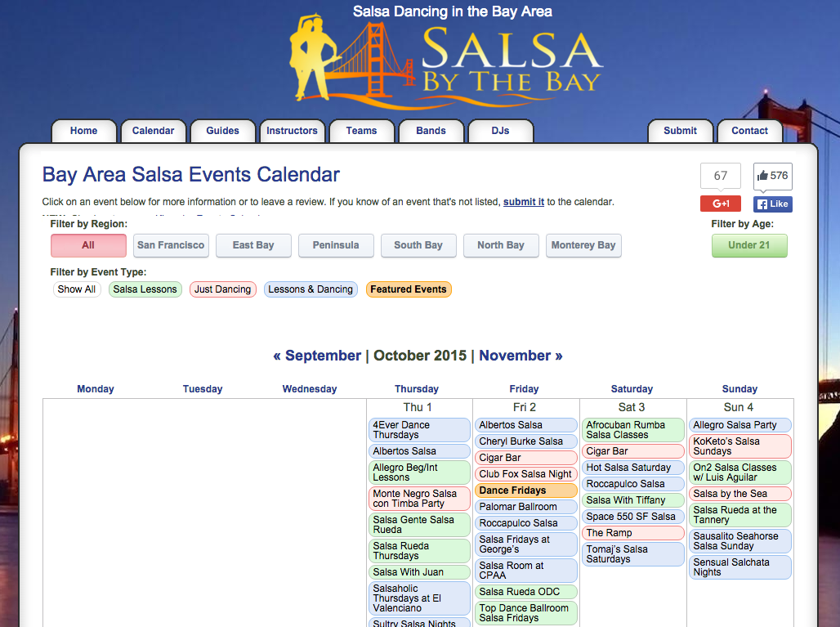Open the Hot Salsa Saturday event

[x=632, y=467]
